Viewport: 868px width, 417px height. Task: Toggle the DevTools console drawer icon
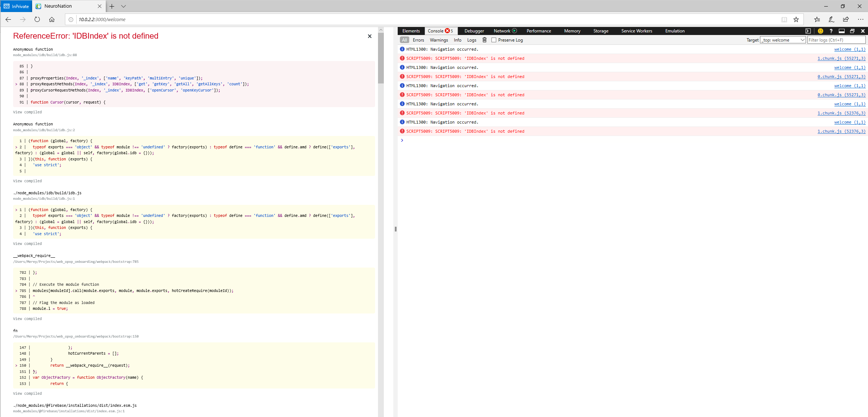[x=808, y=31]
